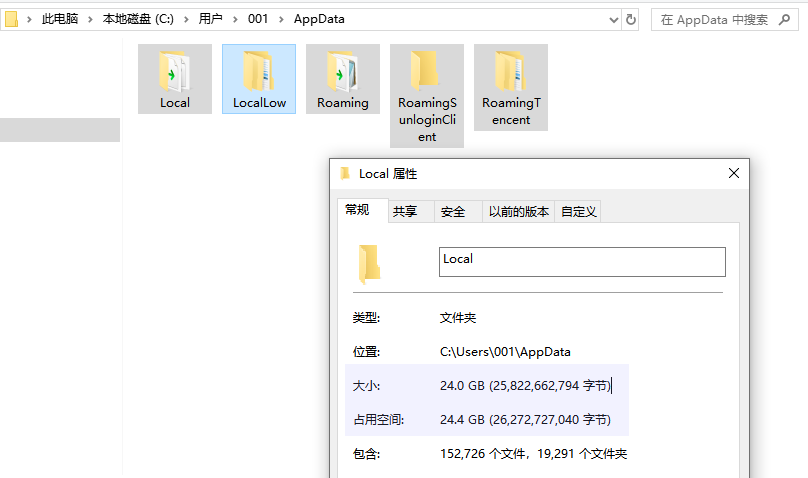Click the 占用空间 value 24.4 GB
Screen dimensions: 808x478
pos(525,420)
